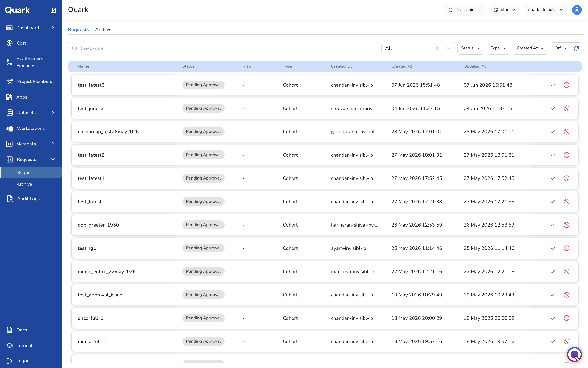Expand the All filter combo box arrow
The height and width of the screenshot is (368, 588).
(449, 48)
